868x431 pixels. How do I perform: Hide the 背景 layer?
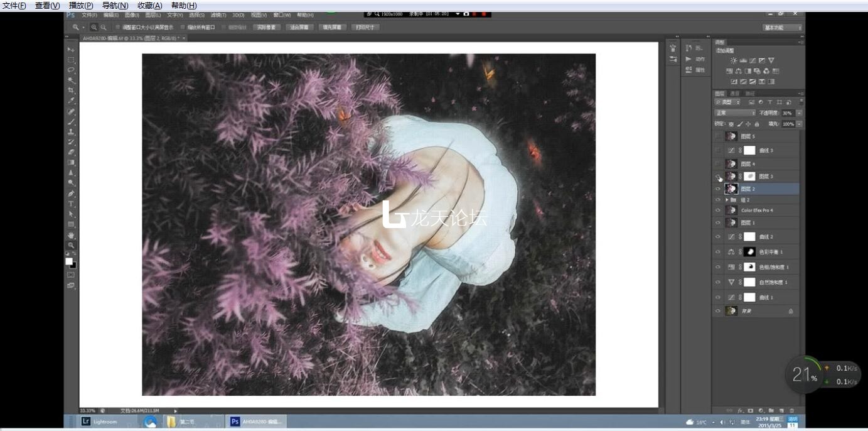point(718,311)
